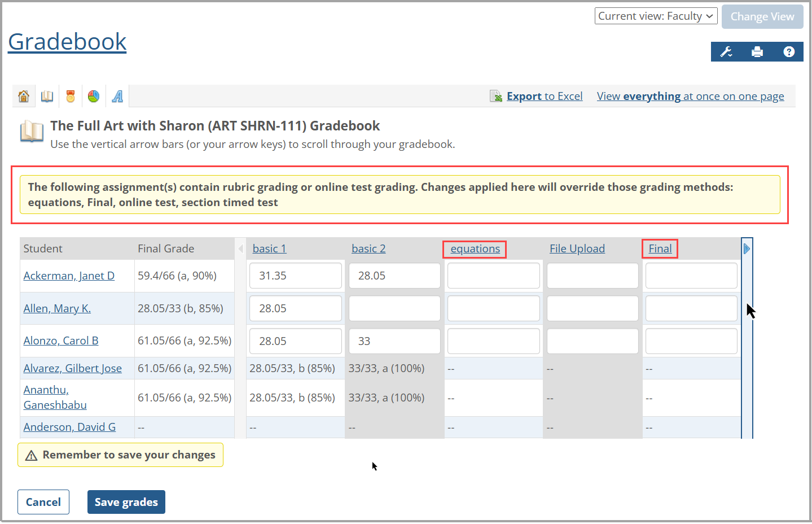Click the home icon in the gradebook toolbar

(x=23, y=95)
